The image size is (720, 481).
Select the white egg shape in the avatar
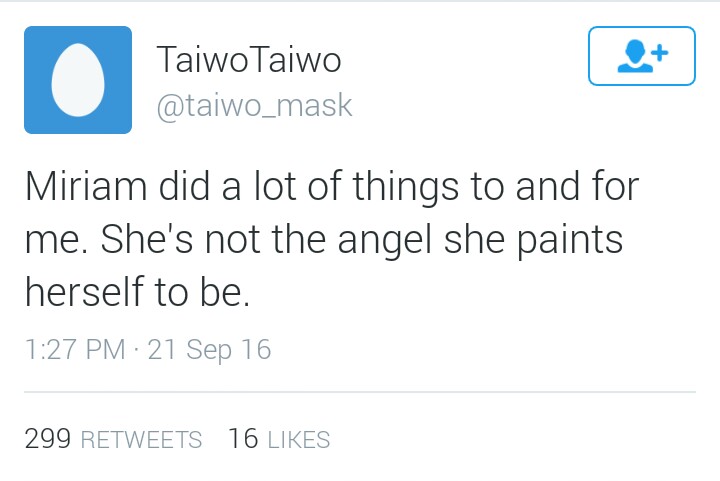click(78, 80)
